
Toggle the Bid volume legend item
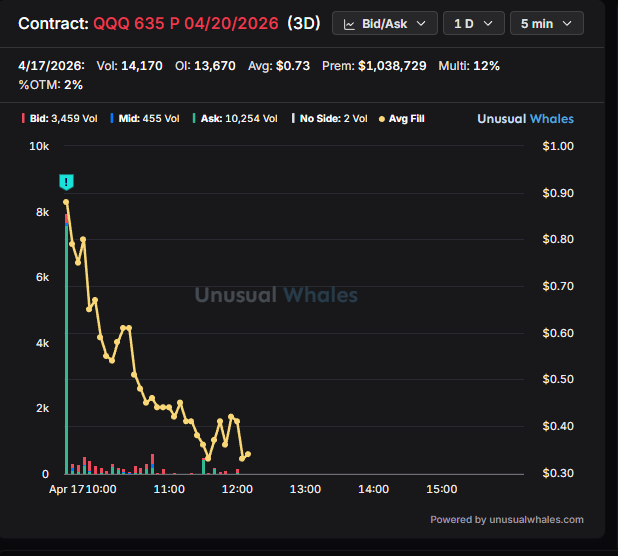point(60,119)
